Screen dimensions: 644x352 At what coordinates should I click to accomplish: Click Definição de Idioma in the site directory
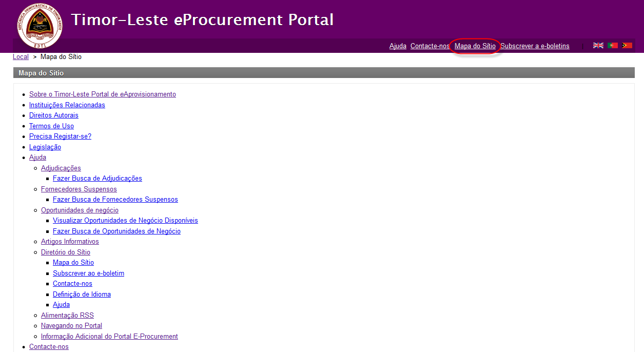[82, 295]
